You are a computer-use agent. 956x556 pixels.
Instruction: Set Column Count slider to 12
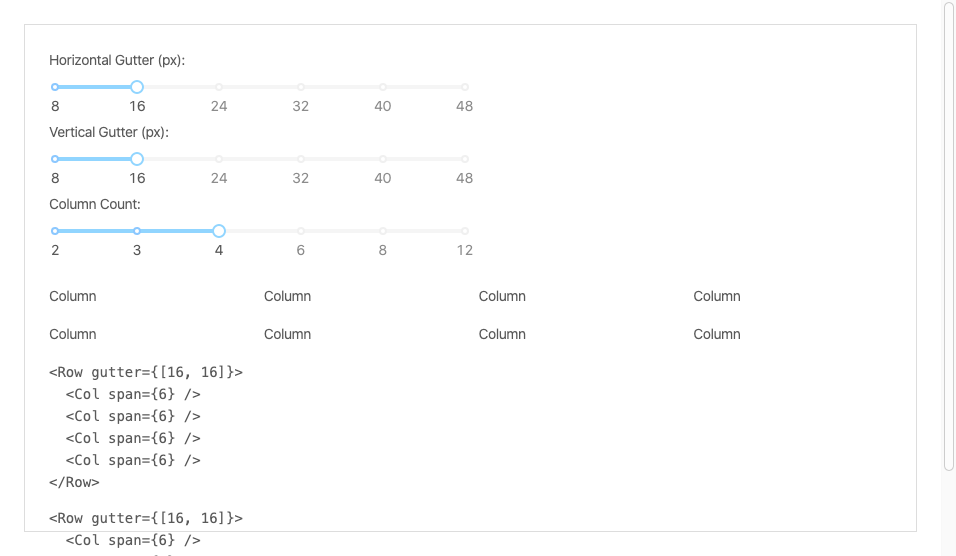[x=465, y=231]
